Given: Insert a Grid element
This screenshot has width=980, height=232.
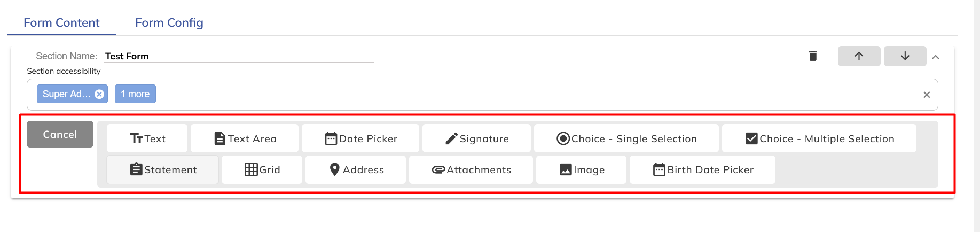Looking at the screenshot, I should pos(262,169).
